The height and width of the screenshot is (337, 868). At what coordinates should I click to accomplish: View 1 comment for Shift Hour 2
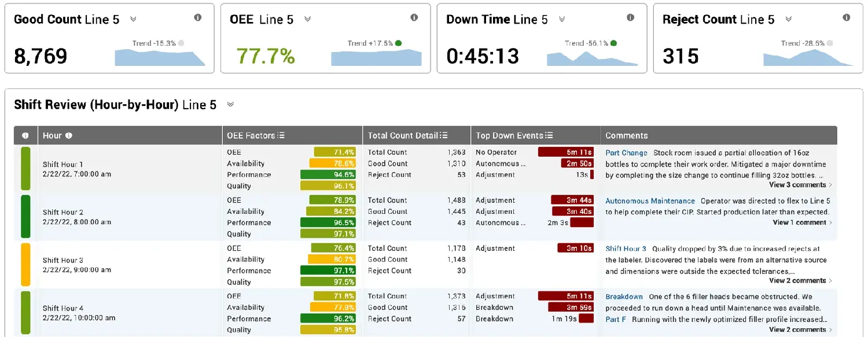(802, 223)
